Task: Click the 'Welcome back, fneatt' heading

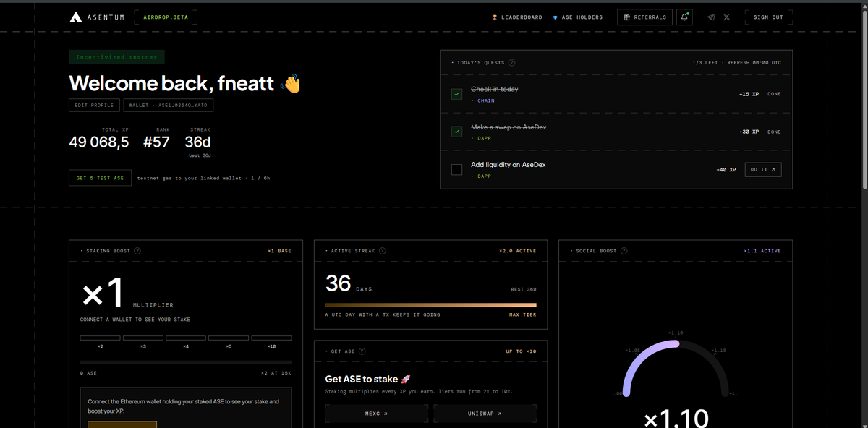Action: (171, 84)
